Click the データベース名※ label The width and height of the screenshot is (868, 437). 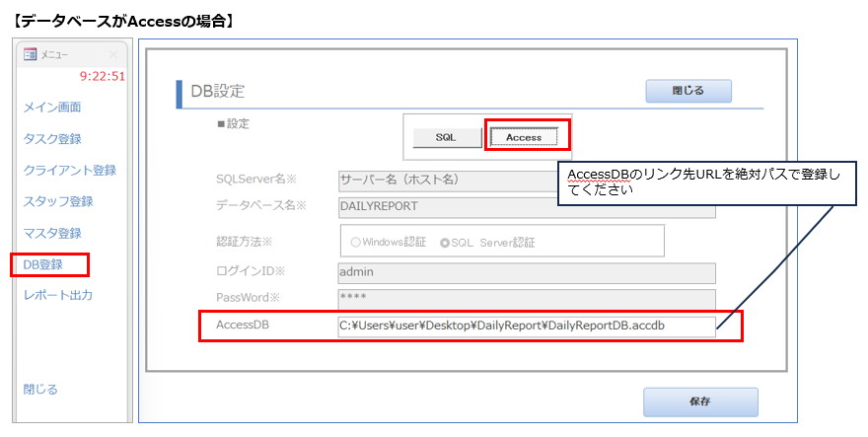pos(261,205)
